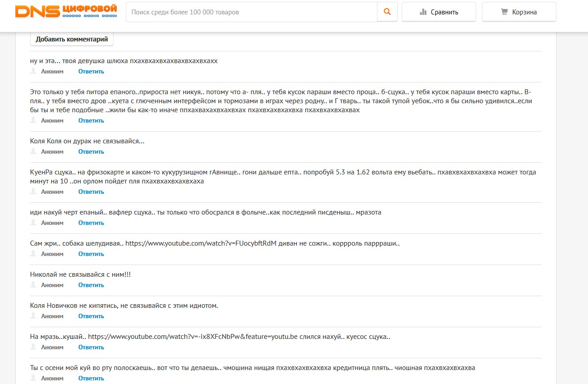This screenshot has height=384, width=588.
Task: Click Ответить under the 'КуенРа' fризокарта comment
Action: pyautogui.click(x=91, y=192)
